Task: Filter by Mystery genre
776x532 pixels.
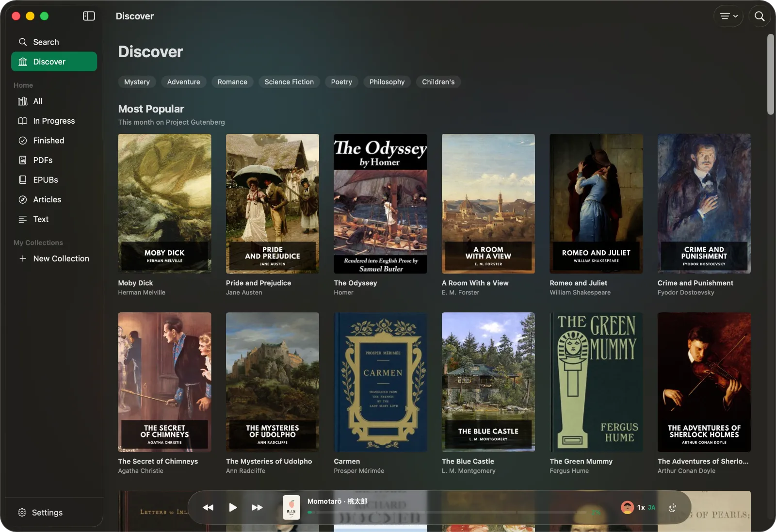Action: pyautogui.click(x=137, y=82)
